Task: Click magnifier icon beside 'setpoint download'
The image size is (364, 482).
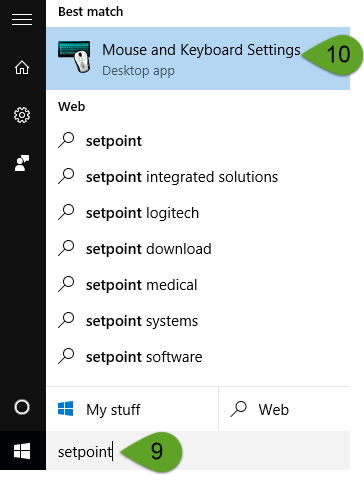Action: coord(66,248)
